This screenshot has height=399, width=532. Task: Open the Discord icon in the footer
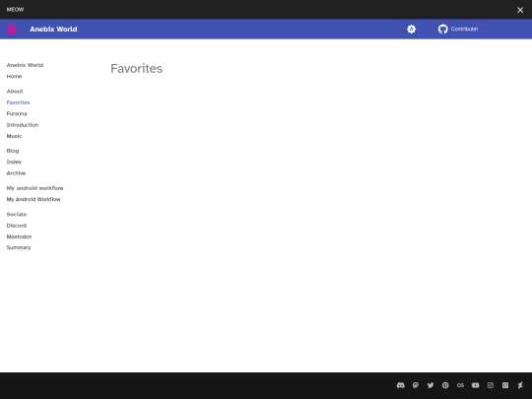401,385
